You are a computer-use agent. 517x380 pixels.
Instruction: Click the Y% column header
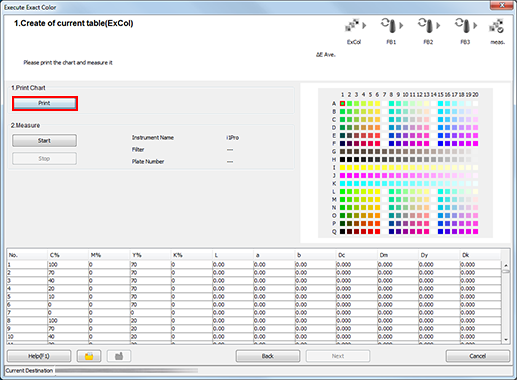[x=151, y=255]
